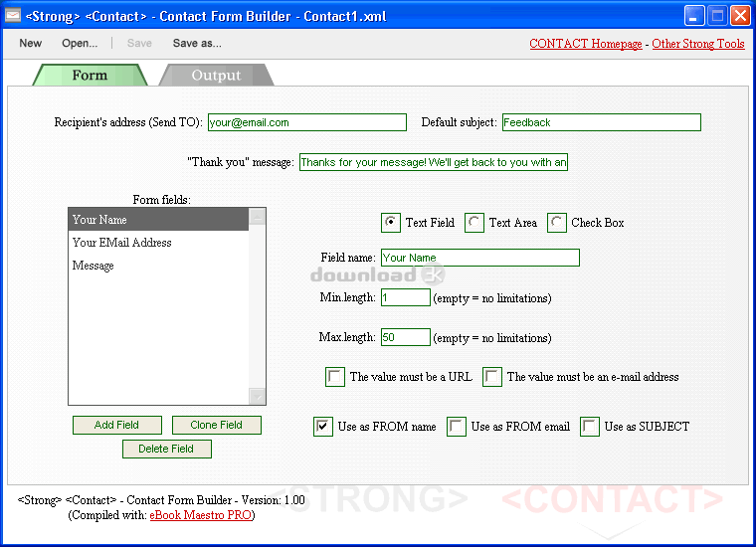Image resolution: width=756 pixels, height=547 pixels.
Task: Focus the Min.length input box
Action: pos(406,297)
